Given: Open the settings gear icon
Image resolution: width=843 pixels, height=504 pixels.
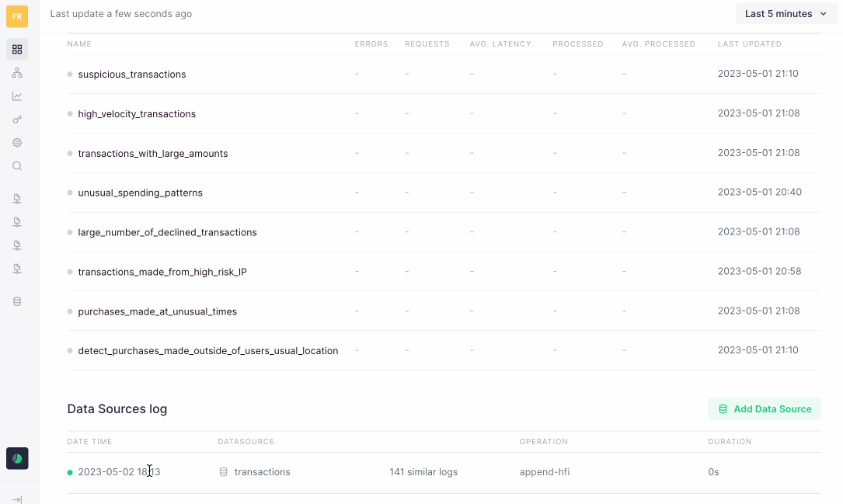Looking at the screenshot, I should tap(17, 143).
